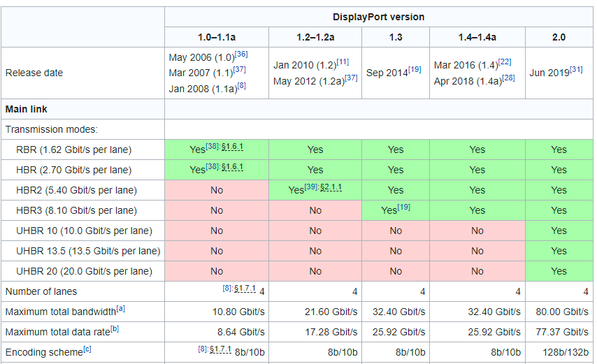The height and width of the screenshot is (364, 597).
Task: Click the '17.28 Gbit/s' data rate value
Action: tap(331, 332)
